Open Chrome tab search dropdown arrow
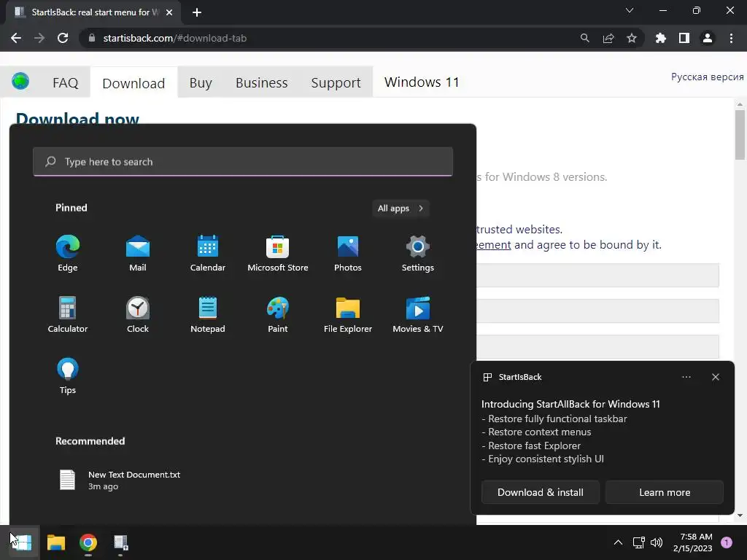 (630, 10)
